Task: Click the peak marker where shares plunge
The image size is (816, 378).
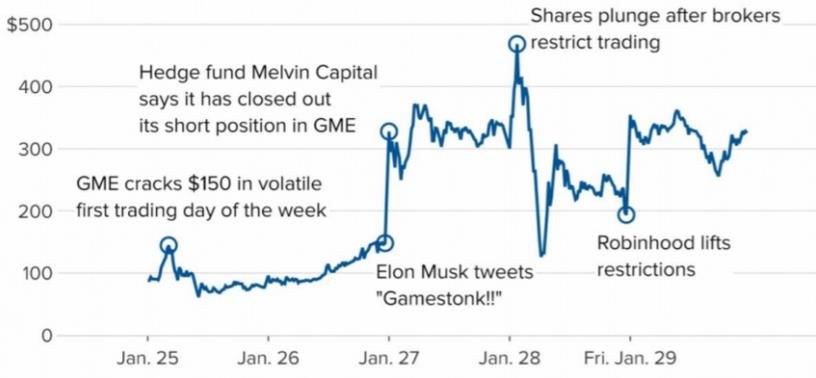Action: coord(516,44)
